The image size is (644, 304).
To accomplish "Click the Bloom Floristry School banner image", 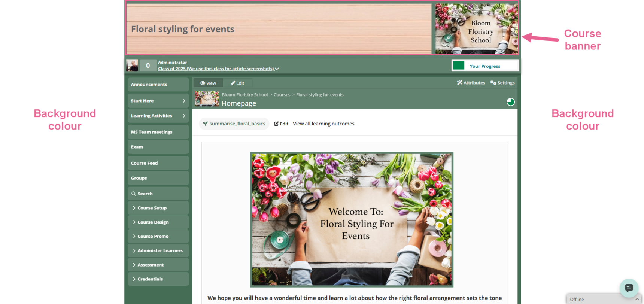I will tap(476, 29).
